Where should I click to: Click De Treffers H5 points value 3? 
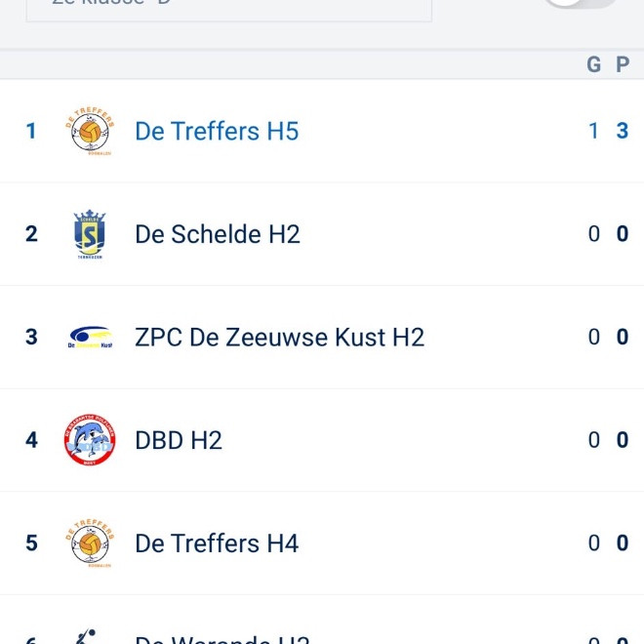(x=623, y=131)
